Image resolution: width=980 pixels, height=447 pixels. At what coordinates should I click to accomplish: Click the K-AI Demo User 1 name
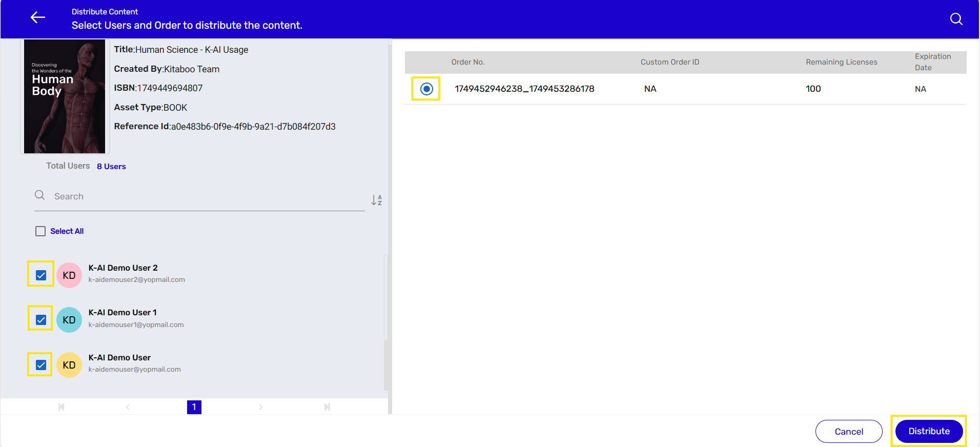[122, 312]
